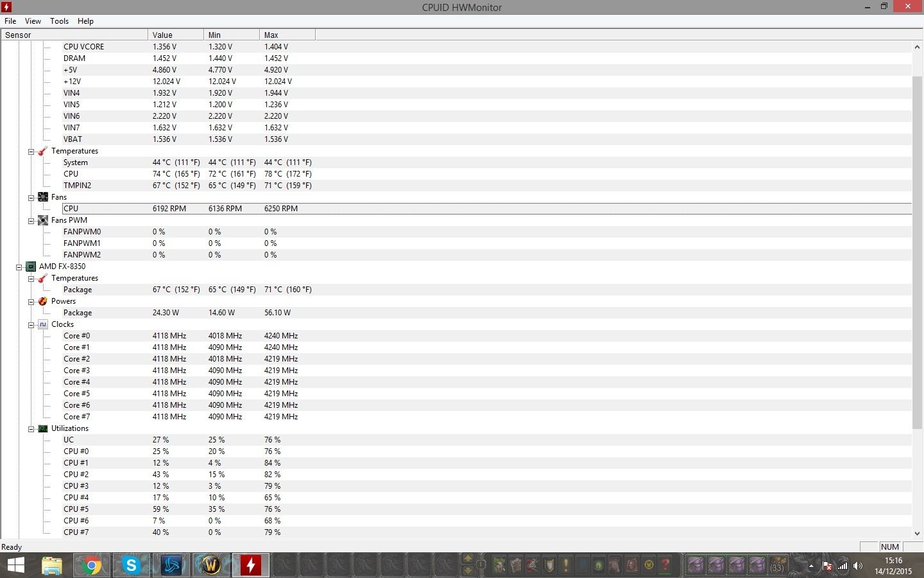Click the Utilizations section graph icon
The image size is (924, 578).
(x=43, y=428)
